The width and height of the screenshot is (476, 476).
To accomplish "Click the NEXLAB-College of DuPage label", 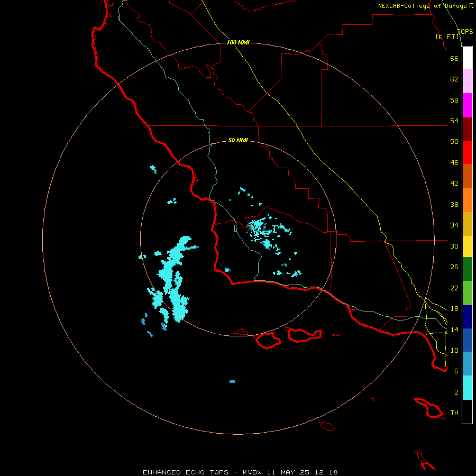I will click(x=422, y=6).
